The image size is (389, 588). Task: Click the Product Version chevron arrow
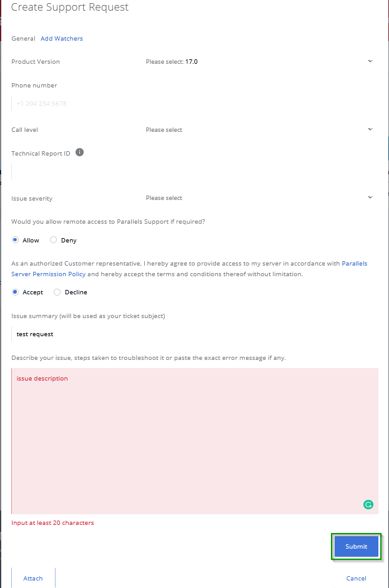tap(370, 61)
